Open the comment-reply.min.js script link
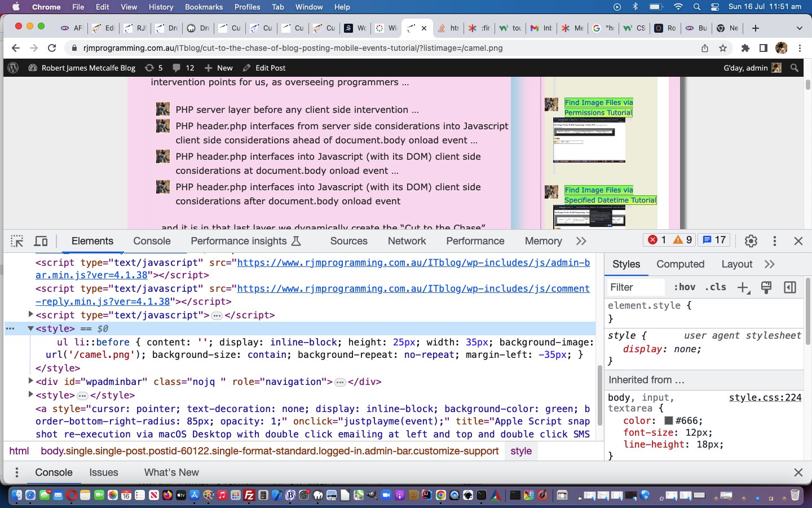 (x=413, y=288)
